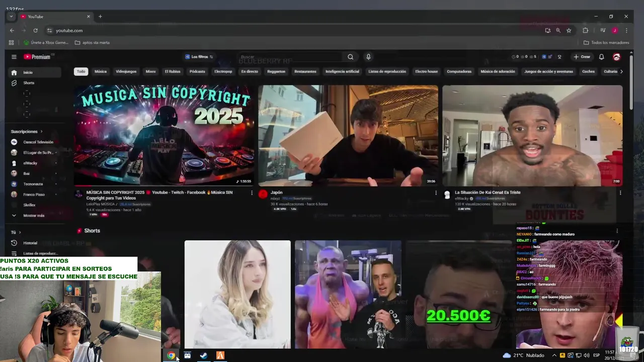Go to Inicio in the sidebar
Image resolution: width=644 pixels, height=362 pixels.
point(35,72)
